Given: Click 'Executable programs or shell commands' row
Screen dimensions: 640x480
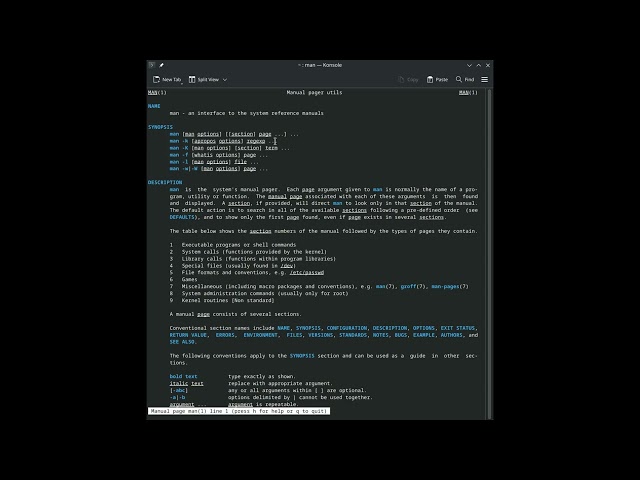Looking at the screenshot, I should [x=233, y=245].
